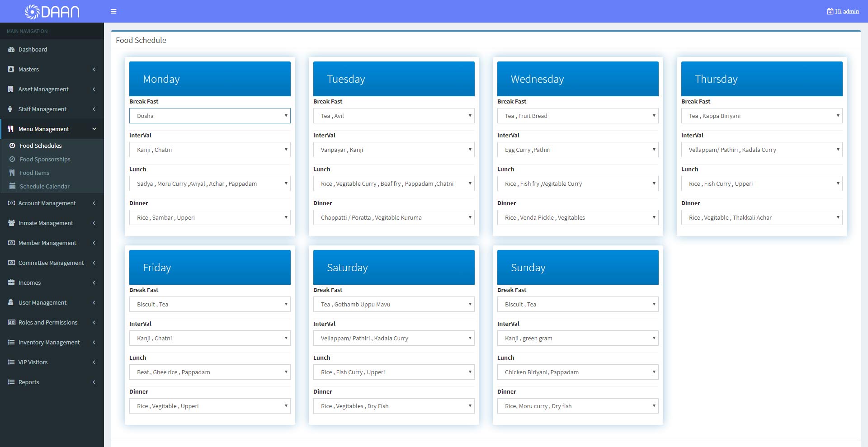Click the Account Management money icon

(11, 203)
